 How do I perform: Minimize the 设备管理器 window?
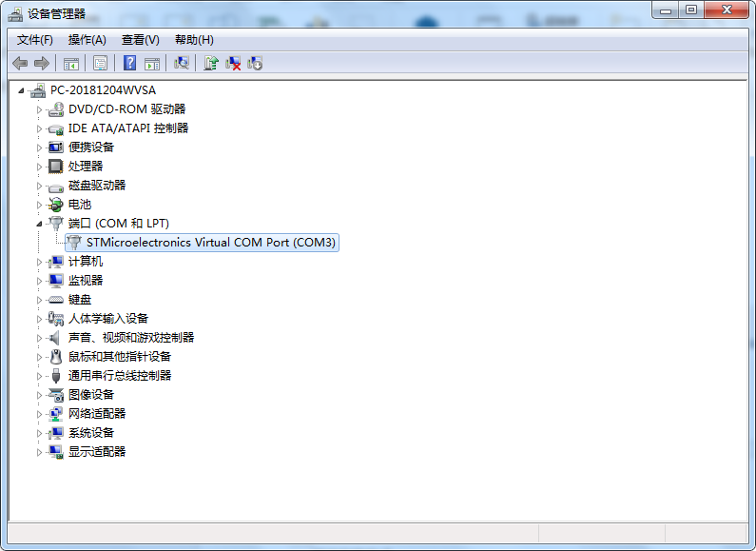[x=666, y=10]
